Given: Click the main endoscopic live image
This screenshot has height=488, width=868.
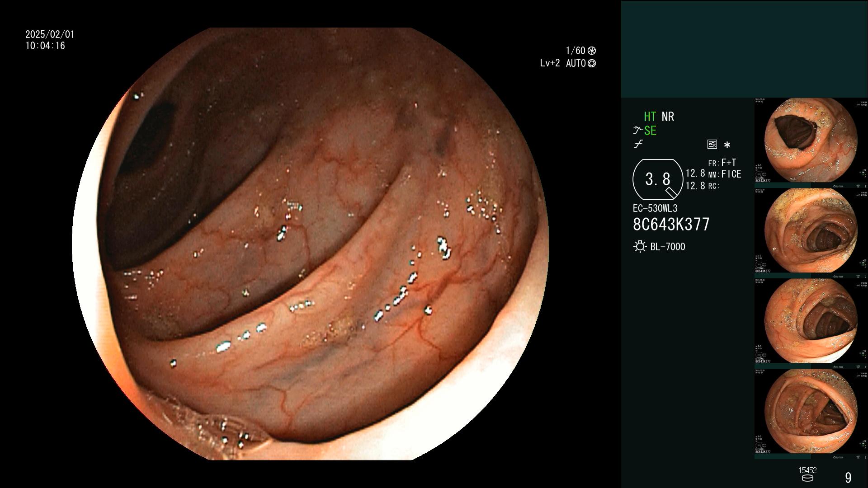Looking at the screenshot, I should (311, 244).
